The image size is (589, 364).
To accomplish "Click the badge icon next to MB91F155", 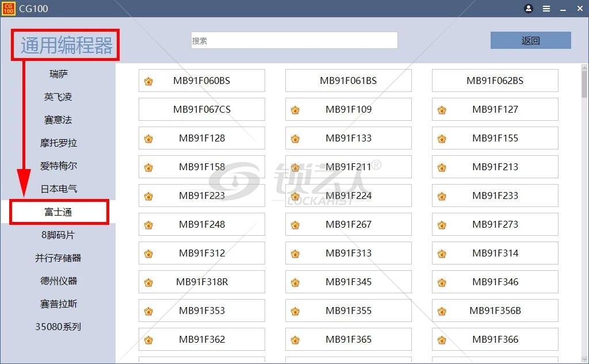I will tap(442, 139).
